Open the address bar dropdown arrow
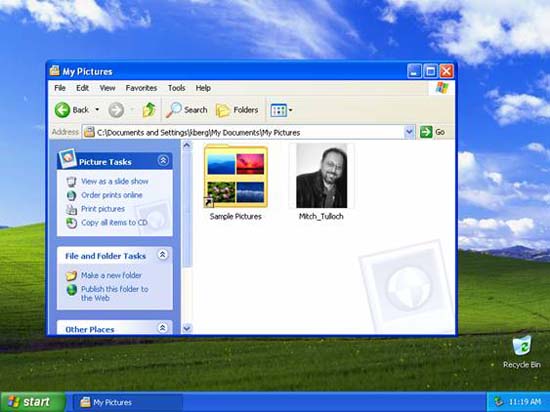The height and width of the screenshot is (412, 550). (x=409, y=132)
